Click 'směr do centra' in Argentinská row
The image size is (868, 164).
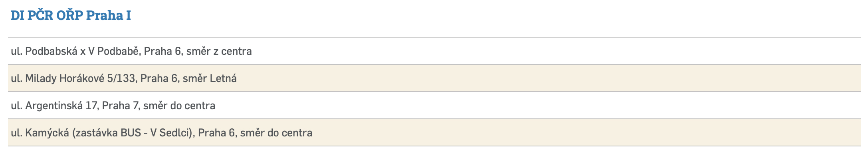click(179, 106)
